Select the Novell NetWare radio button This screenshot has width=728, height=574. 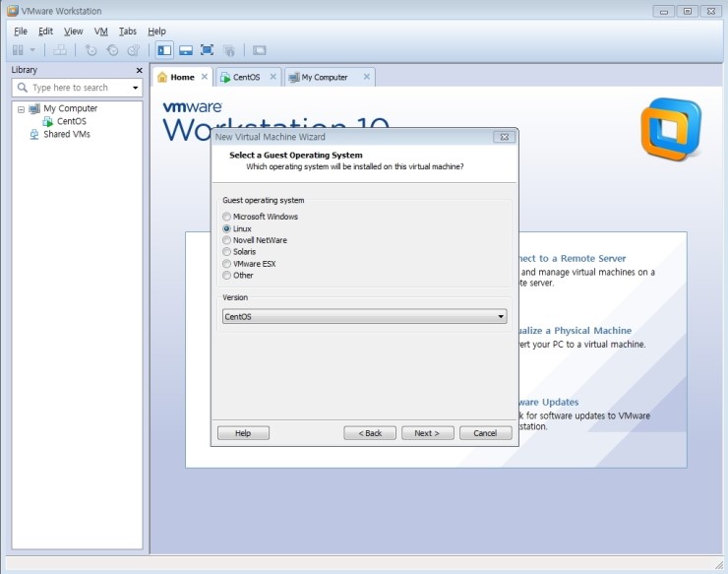pyautogui.click(x=226, y=240)
